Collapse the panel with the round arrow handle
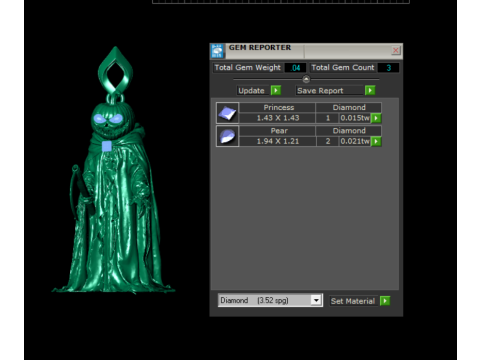The image size is (480, 360). (x=306, y=79)
